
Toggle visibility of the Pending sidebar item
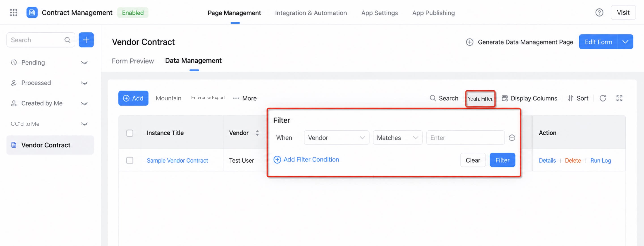tap(84, 62)
